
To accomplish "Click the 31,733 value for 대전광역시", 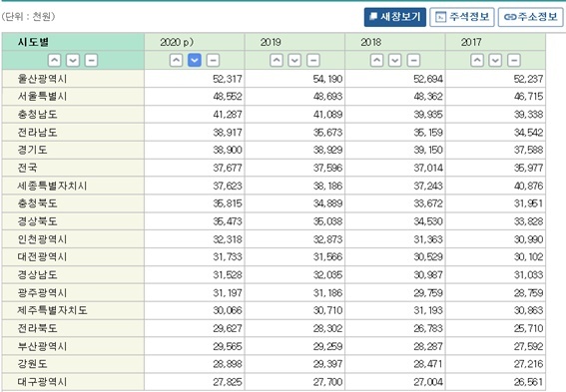I will (228, 256).
